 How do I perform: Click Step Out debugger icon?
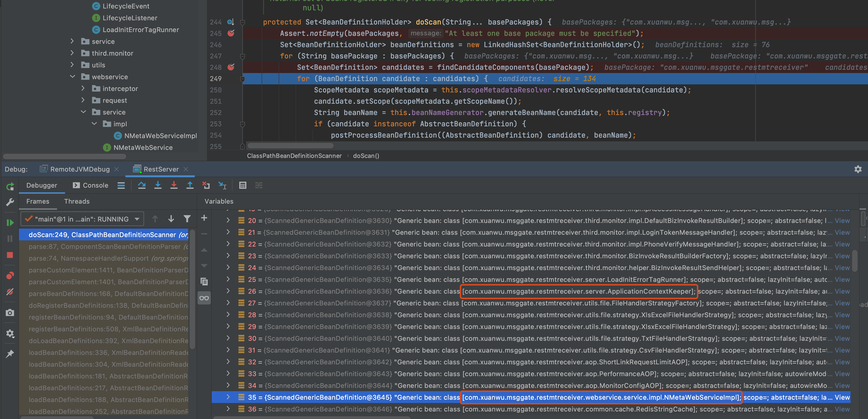click(190, 185)
